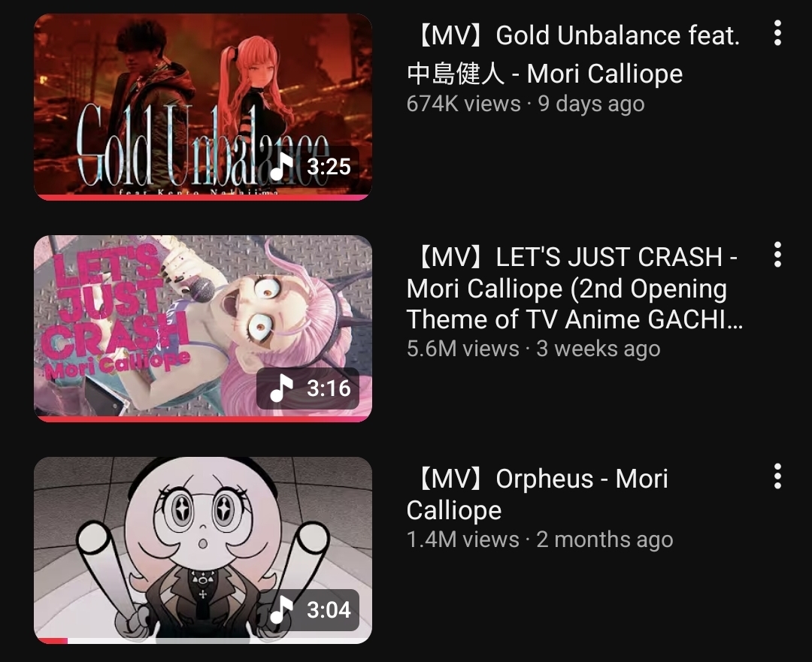Click music note icon on Gold Unbalance thumbnail
The height and width of the screenshot is (662, 812).
tap(282, 166)
